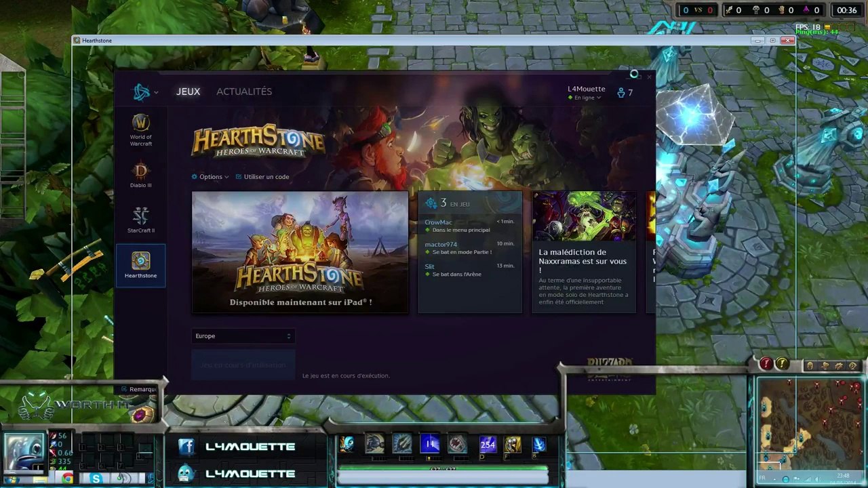Select World of Warcraft in the sidebar
The image size is (868, 488).
(x=141, y=131)
